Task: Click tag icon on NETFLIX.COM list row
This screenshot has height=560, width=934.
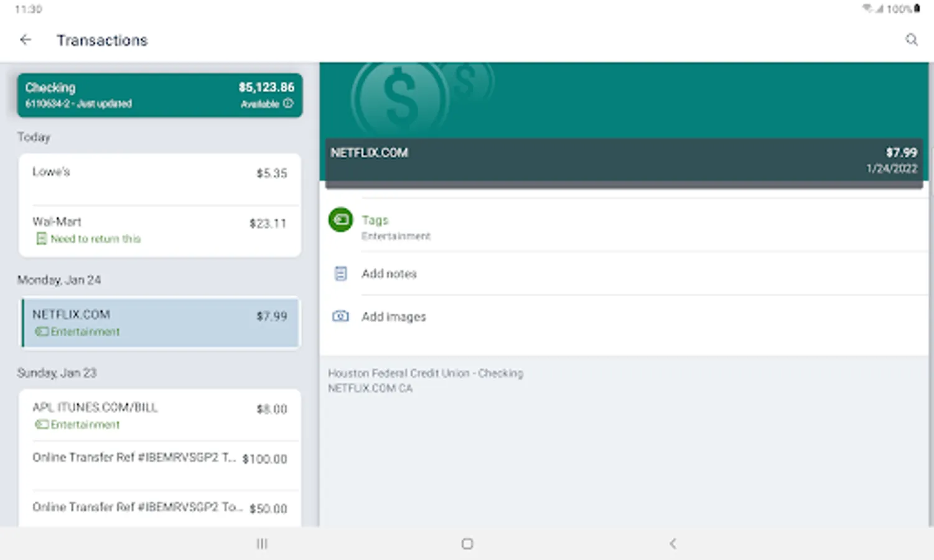Action: [41, 332]
